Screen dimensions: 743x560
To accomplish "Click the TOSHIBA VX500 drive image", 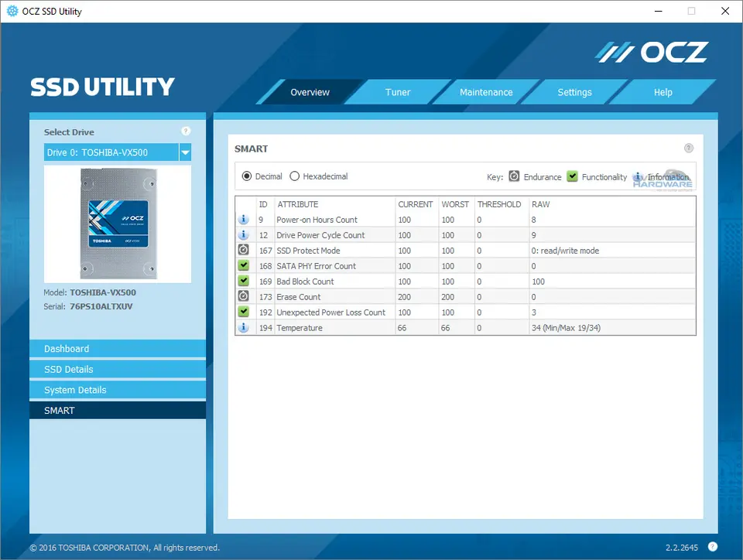I will click(x=118, y=224).
